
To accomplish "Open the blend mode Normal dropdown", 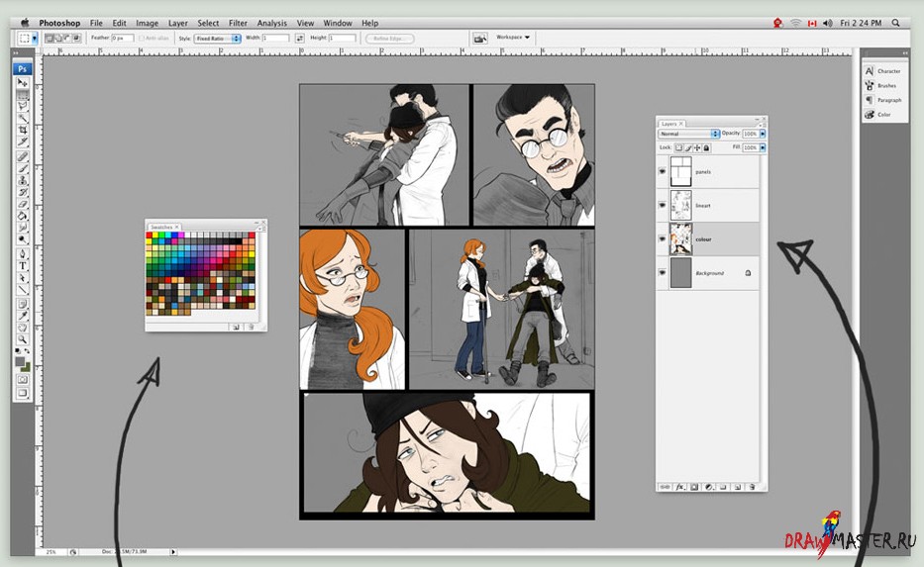I will (689, 134).
